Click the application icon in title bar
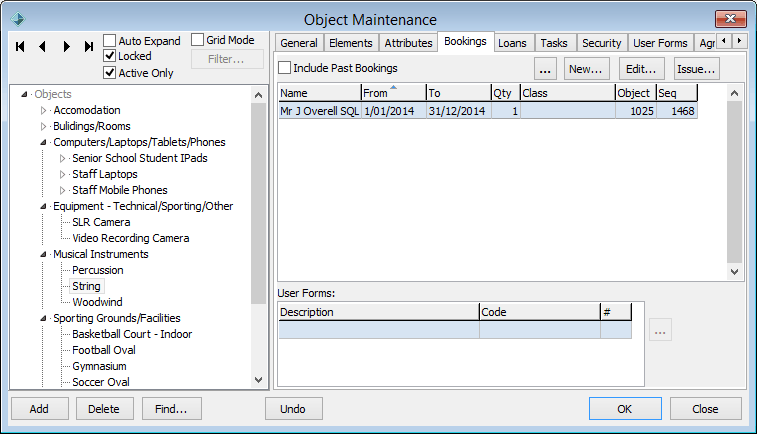This screenshot has width=757, height=434. (x=18, y=19)
